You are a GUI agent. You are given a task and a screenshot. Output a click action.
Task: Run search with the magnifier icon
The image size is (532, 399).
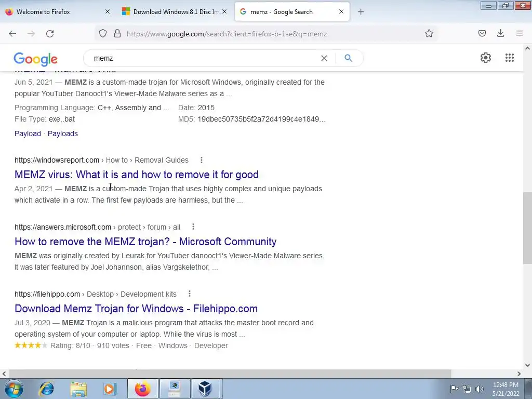(x=348, y=58)
